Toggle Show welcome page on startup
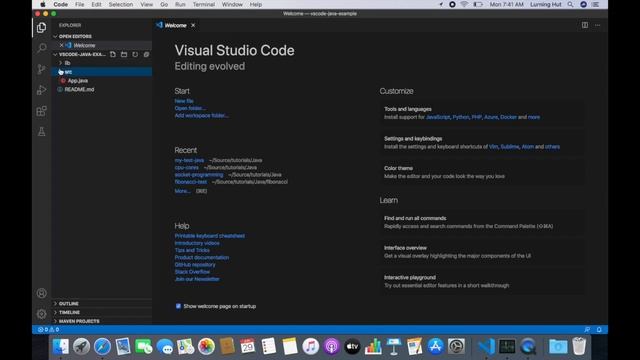Viewport: 640px width, 360px height. [x=178, y=306]
